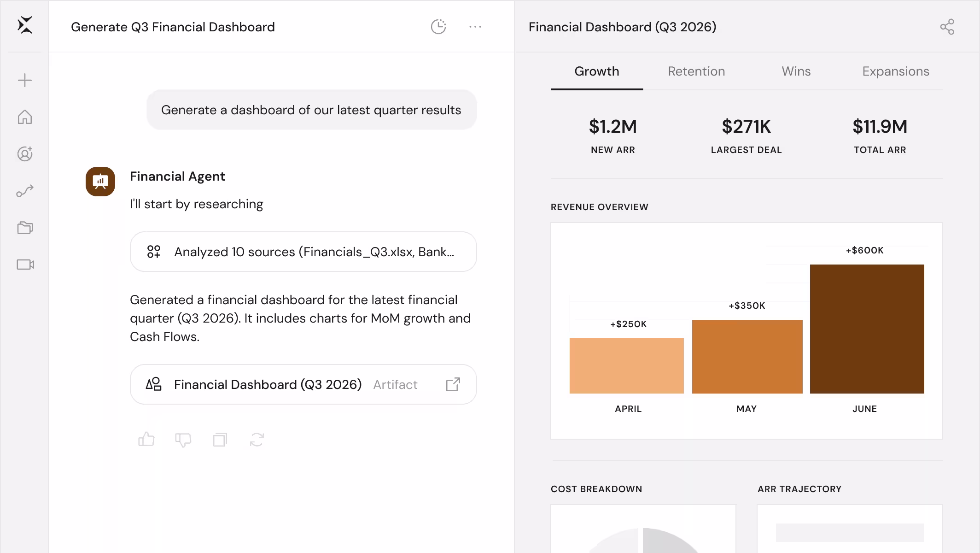Click the chat title Generate Q3 Financial Dashboard

pyautogui.click(x=173, y=27)
